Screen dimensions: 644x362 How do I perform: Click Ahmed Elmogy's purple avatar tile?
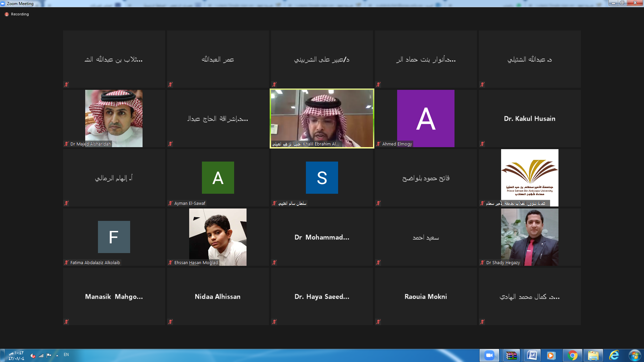click(426, 118)
